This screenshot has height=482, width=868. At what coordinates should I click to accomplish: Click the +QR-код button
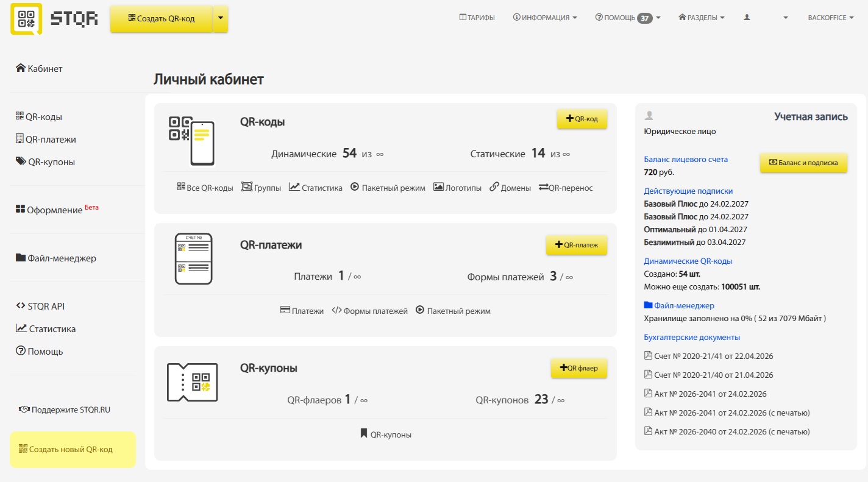coord(582,119)
